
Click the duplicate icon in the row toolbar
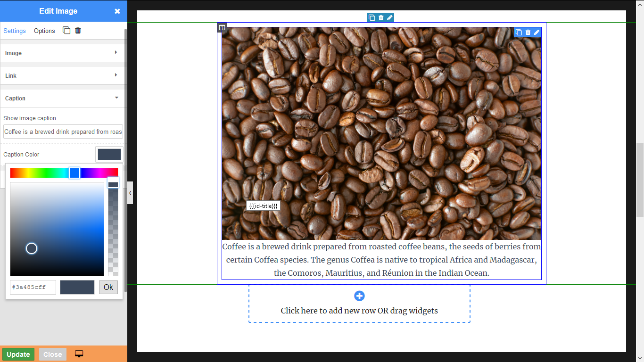coord(372,18)
